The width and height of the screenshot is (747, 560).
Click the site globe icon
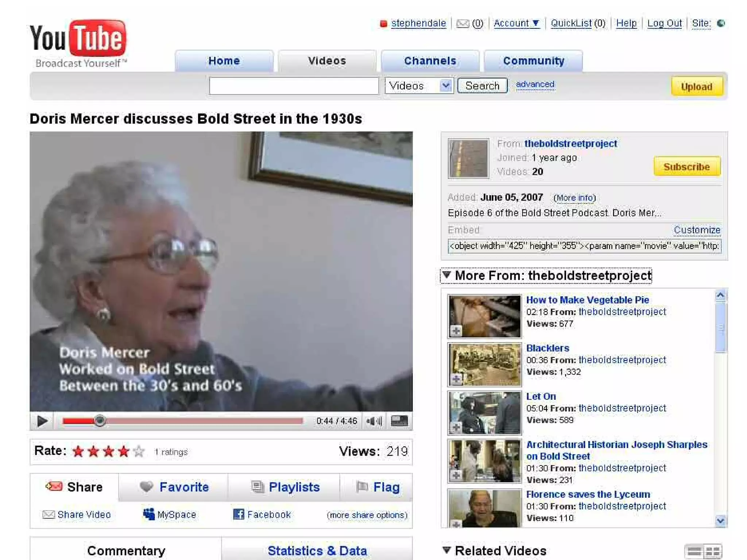tap(721, 23)
